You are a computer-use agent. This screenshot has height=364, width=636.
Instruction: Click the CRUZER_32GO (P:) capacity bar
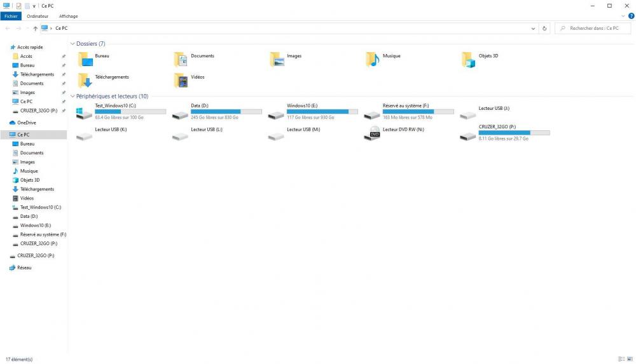(514, 133)
